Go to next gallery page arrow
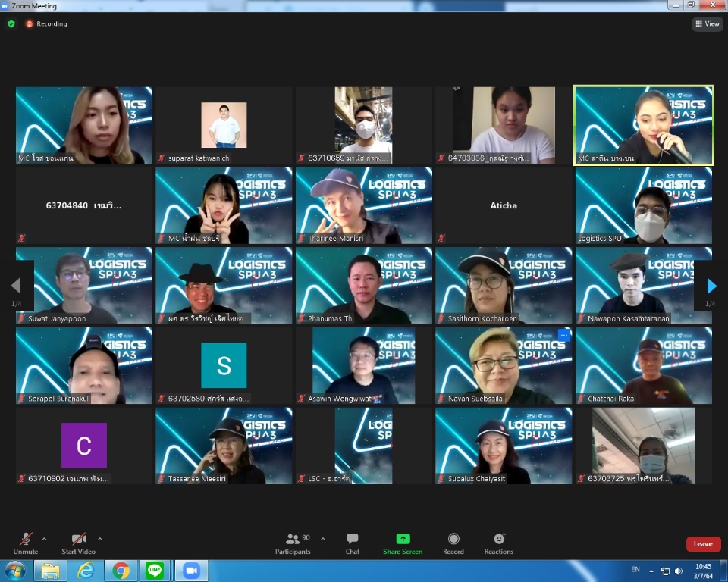Screen dimensions: 728x582 711,286
